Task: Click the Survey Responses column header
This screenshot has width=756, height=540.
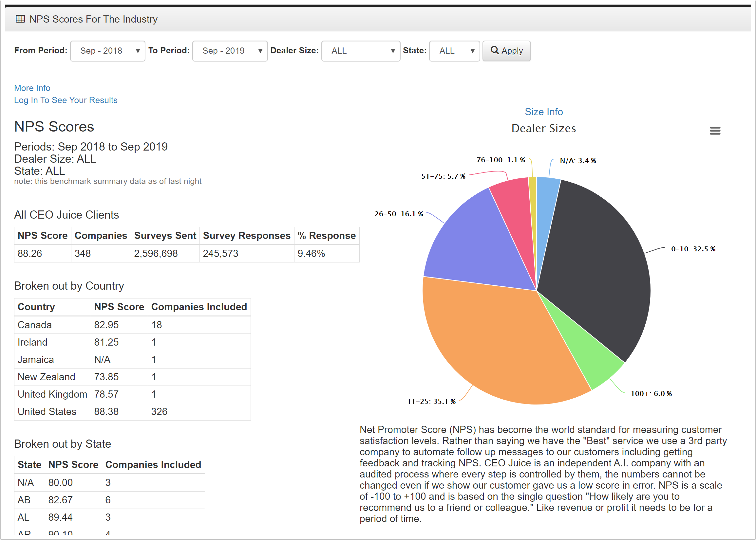Action: pos(247,236)
